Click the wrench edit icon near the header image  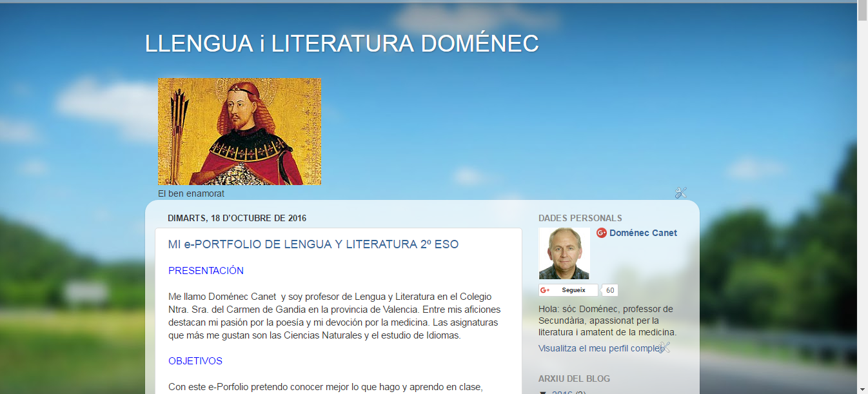681,192
